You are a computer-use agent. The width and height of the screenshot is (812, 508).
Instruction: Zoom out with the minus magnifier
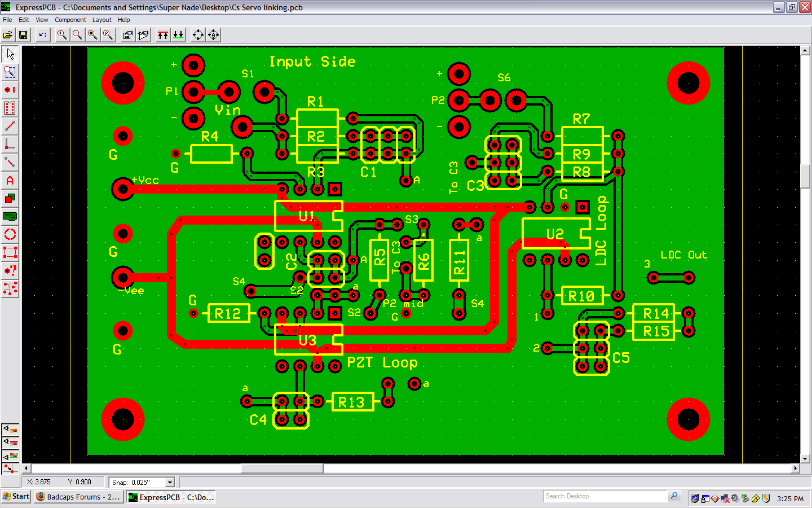click(77, 35)
